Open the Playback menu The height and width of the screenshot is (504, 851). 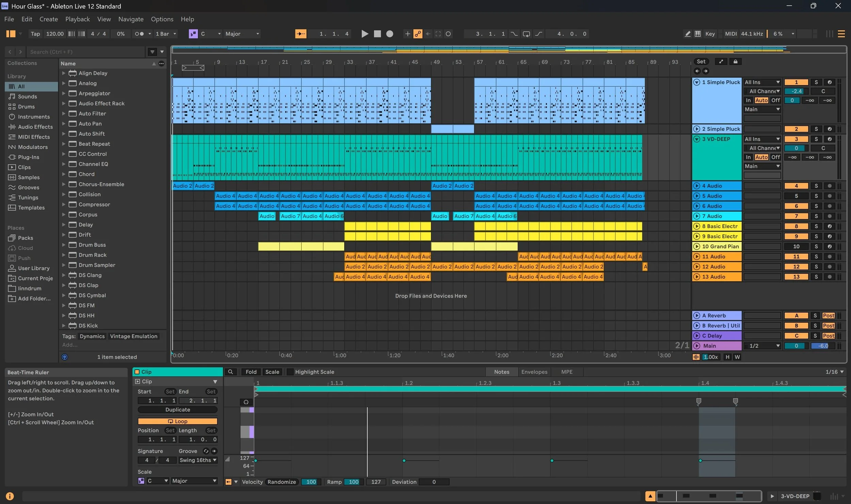77,19
